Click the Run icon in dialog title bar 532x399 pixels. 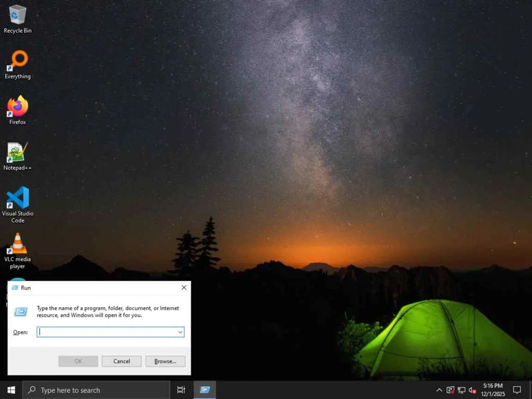(x=15, y=288)
